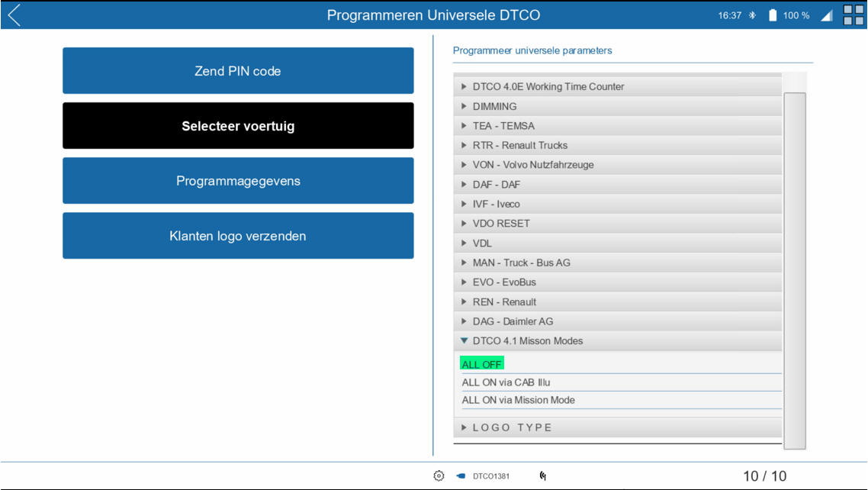Expand the VDL group

point(617,243)
